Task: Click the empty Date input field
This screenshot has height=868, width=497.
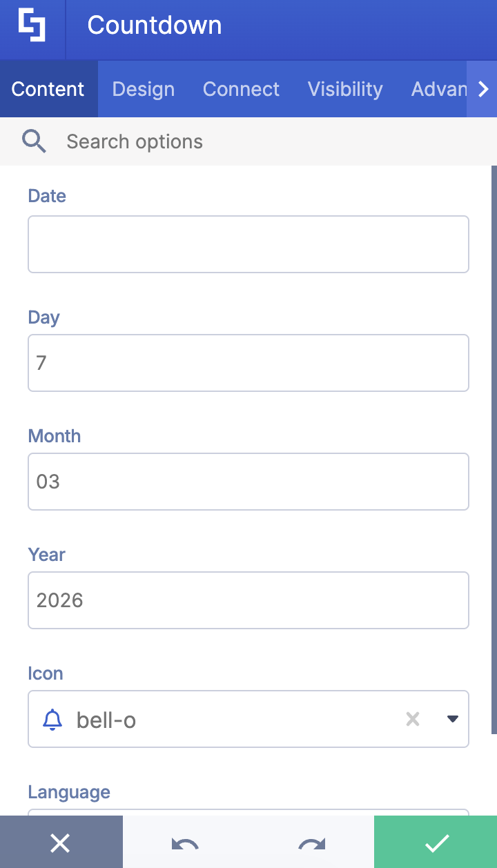Action: [248, 244]
